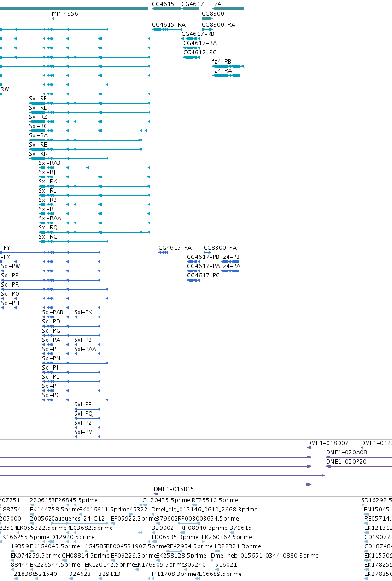This screenshot has width=392, height=581.
Task: Select the Sxl-PAA protein label
Action: (85, 349)
